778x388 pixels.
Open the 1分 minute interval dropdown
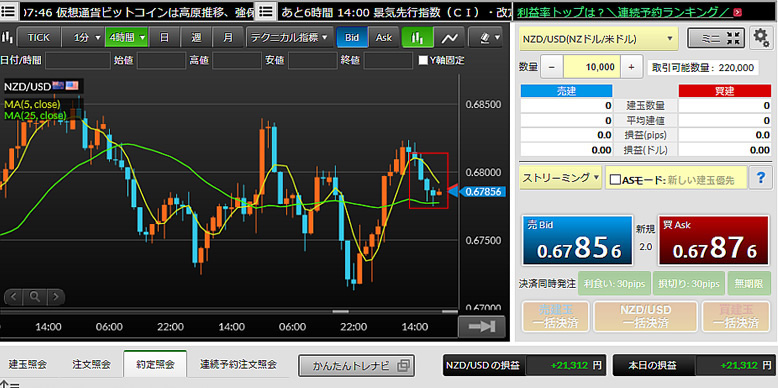click(x=83, y=37)
